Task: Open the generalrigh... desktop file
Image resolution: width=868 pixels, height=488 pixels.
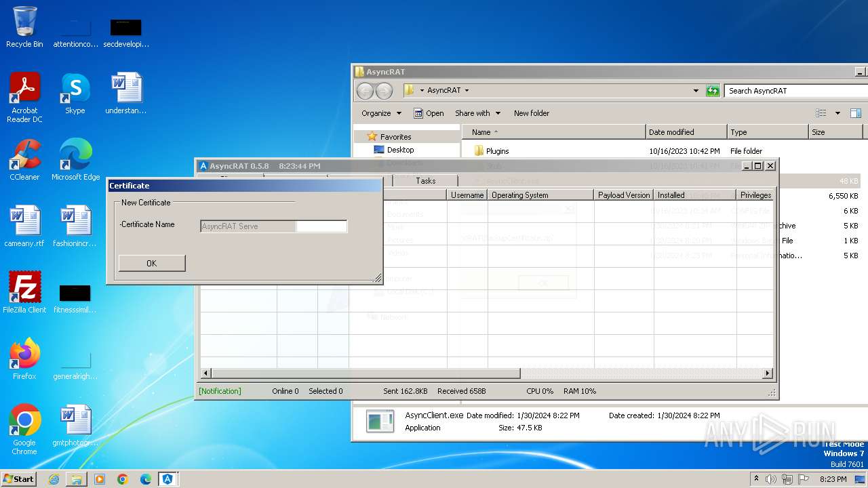Action: coord(75,366)
